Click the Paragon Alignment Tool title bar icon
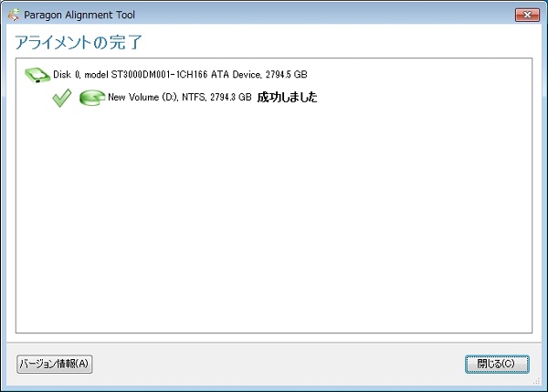Viewport: 548px width, 392px height. coord(14,15)
